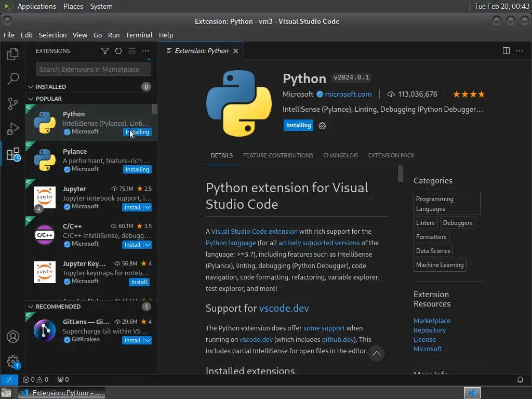Open remote window indicator in status bar
Viewport: 532px width, 399px height.
click(9, 379)
